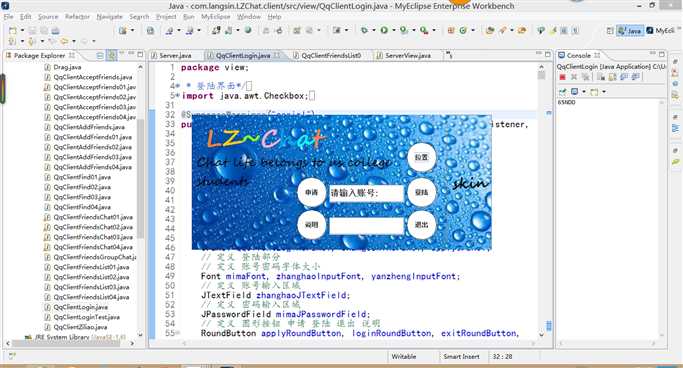
Task: Click the New Java Class icon
Action: (463, 30)
